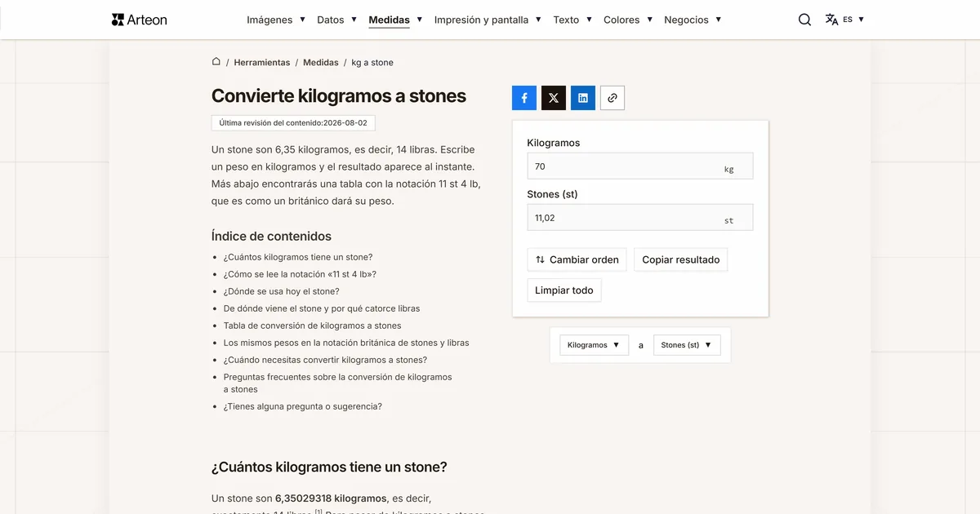
Task: Click the Índice de contenidos heading
Action: (271, 236)
